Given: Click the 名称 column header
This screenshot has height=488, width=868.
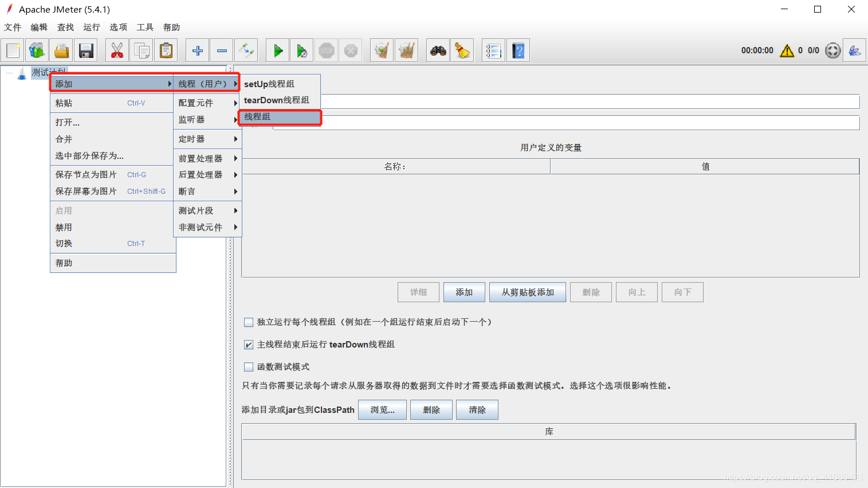Looking at the screenshot, I should [396, 167].
